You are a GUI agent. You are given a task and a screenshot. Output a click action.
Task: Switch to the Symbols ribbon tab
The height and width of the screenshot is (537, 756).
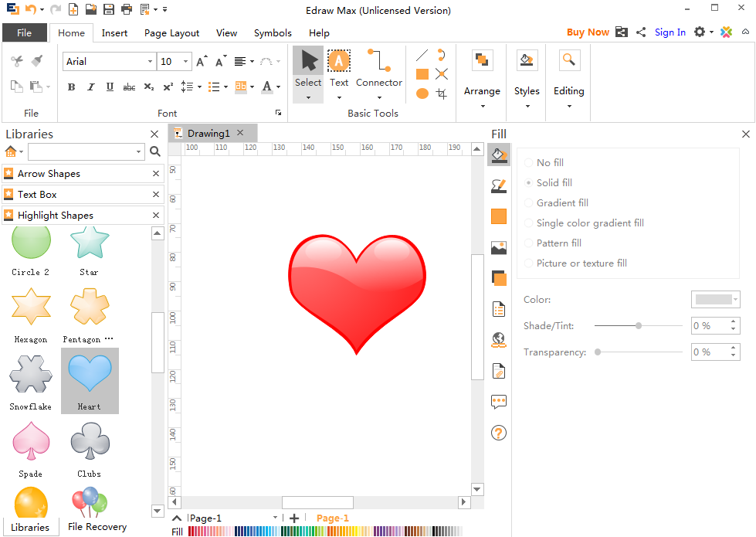click(x=273, y=32)
